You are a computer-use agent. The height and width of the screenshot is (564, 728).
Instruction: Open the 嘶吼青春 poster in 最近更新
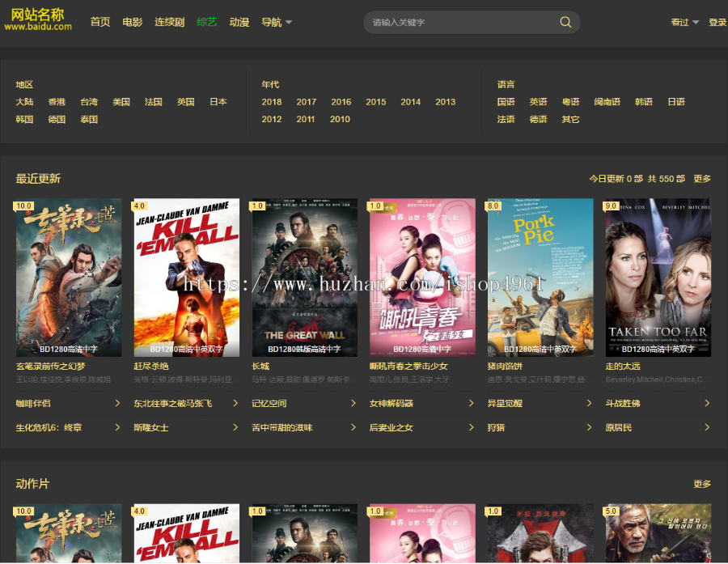pyautogui.click(x=422, y=278)
